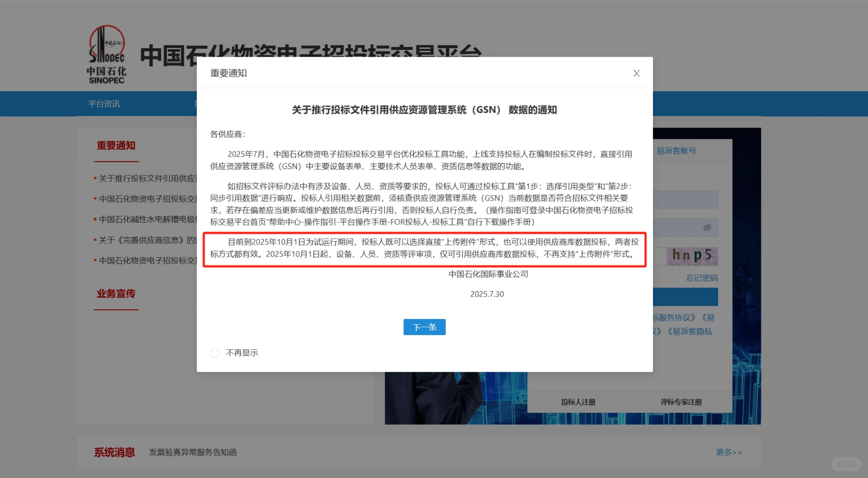Screen dimensions: 868x478
Task: Click 投标人注册 to register as bidder
Action: click(x=577, y=401)
